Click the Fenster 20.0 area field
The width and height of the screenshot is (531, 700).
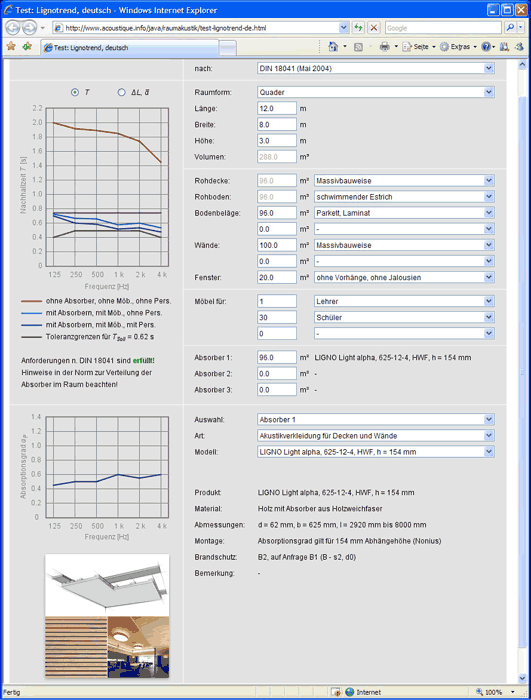pyautogui.click(x=277, y=277)
